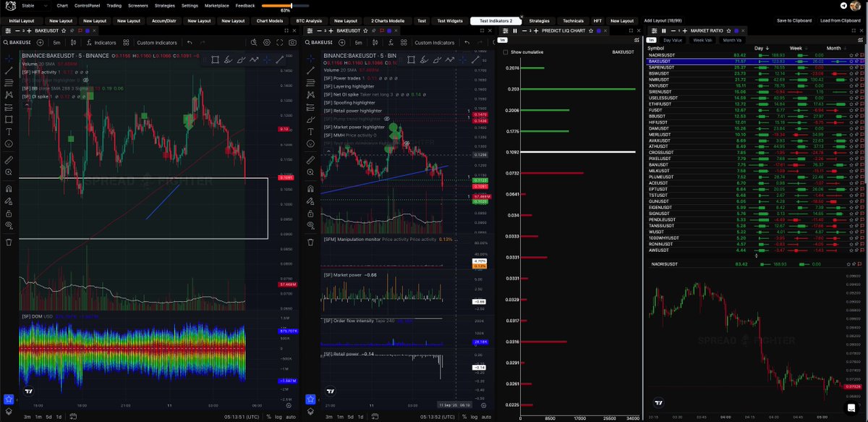Open the ControlPanel menu
Viewport: 868px width, 422px height.
pos(87,5)
